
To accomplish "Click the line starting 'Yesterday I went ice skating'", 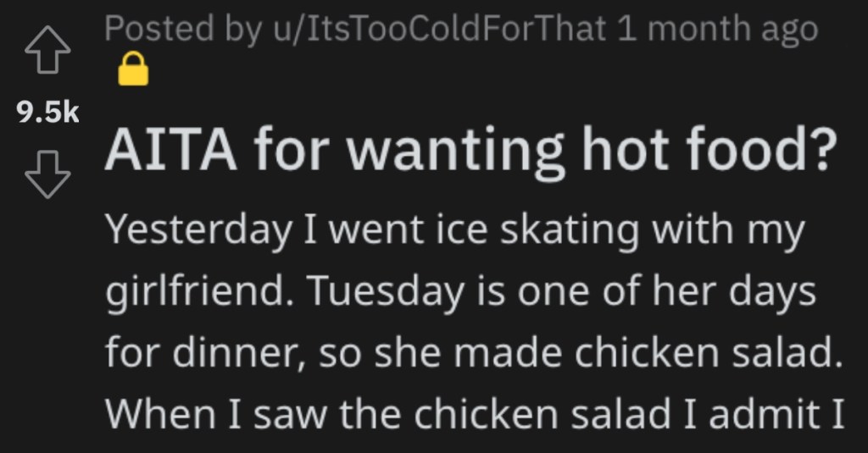I will tap(454, 231).
